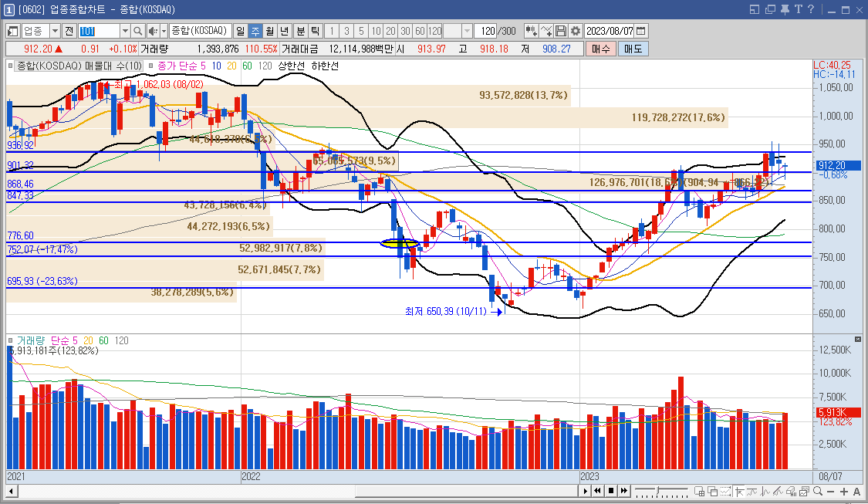Click the speaker sound icon

tap(153, 31)
